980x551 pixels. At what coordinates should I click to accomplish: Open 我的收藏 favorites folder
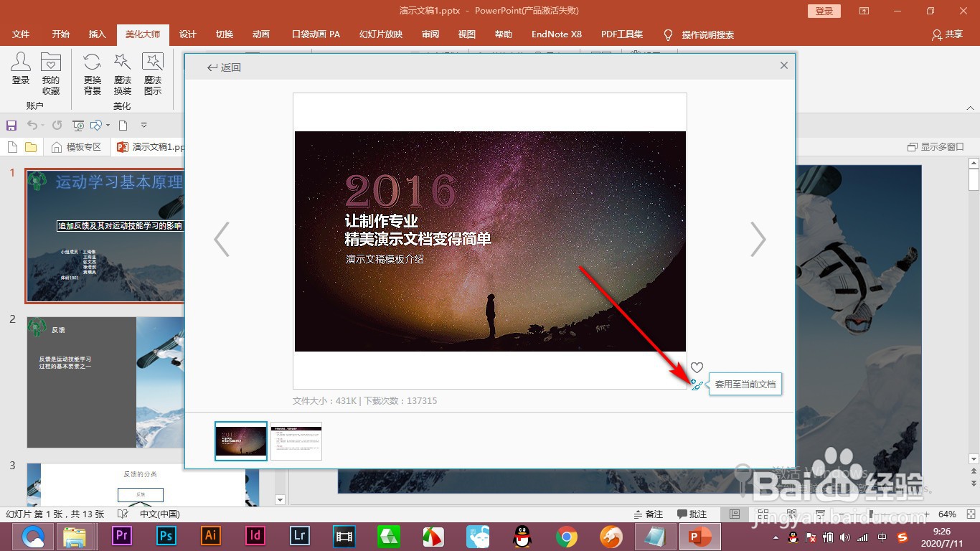51,74
